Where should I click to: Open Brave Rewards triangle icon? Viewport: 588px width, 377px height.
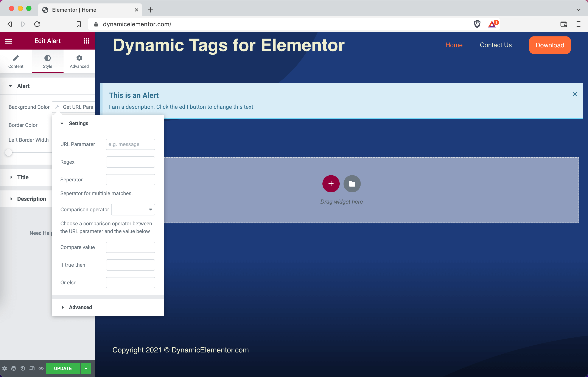[492, 24]
